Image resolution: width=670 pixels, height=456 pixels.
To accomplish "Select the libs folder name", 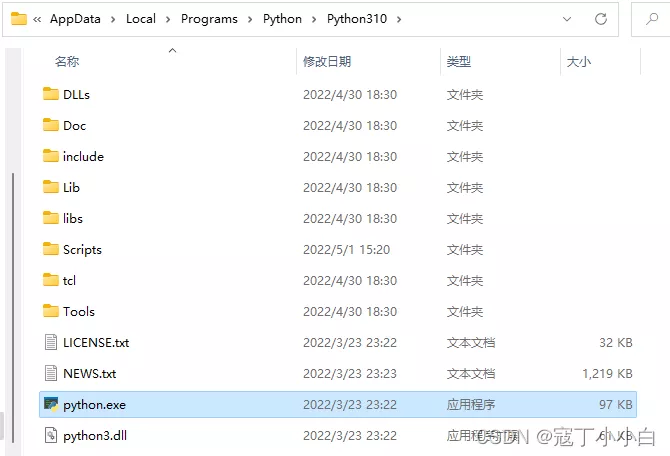I will click(x=73, y=218).
